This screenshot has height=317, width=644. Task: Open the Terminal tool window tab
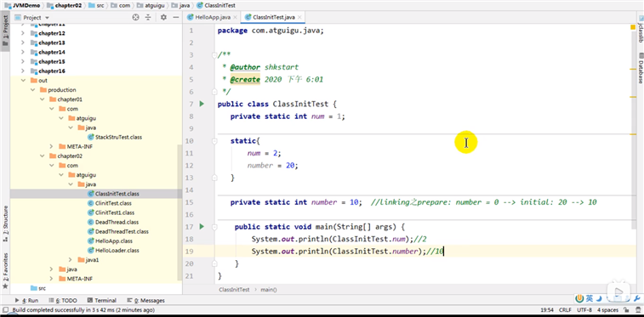tap(102, 301)
